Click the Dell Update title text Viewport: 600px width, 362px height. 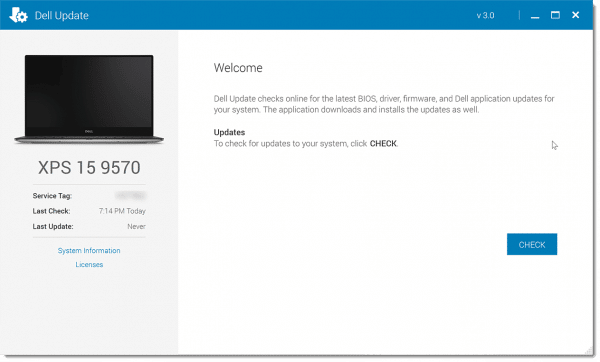pos(62,16)
